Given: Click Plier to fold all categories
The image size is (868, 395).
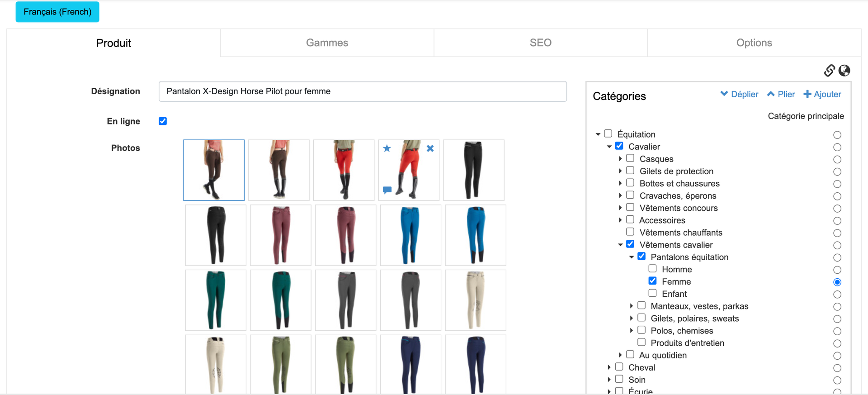Looking at the screenshot, I should click(781, 94).
